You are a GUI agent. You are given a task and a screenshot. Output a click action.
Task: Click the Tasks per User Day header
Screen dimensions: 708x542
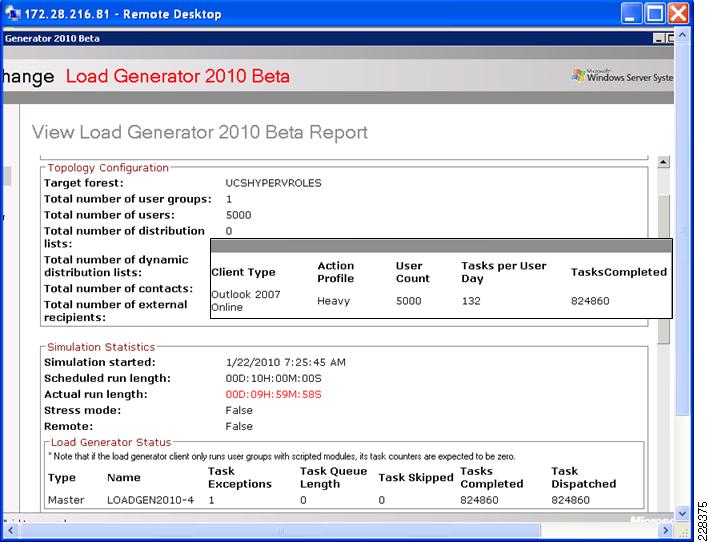pyautogui.click(x=504, y=272)
